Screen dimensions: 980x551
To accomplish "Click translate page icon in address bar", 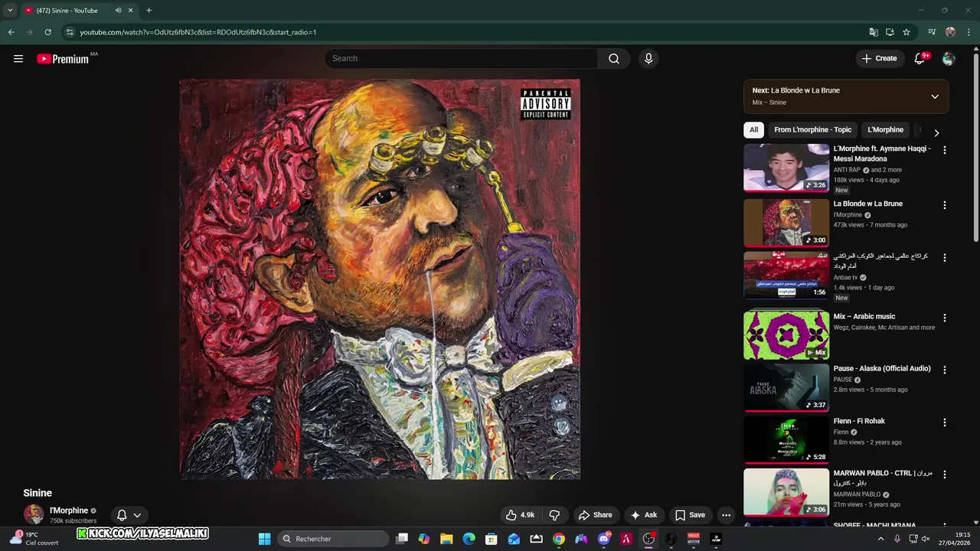I will [874, 32].
